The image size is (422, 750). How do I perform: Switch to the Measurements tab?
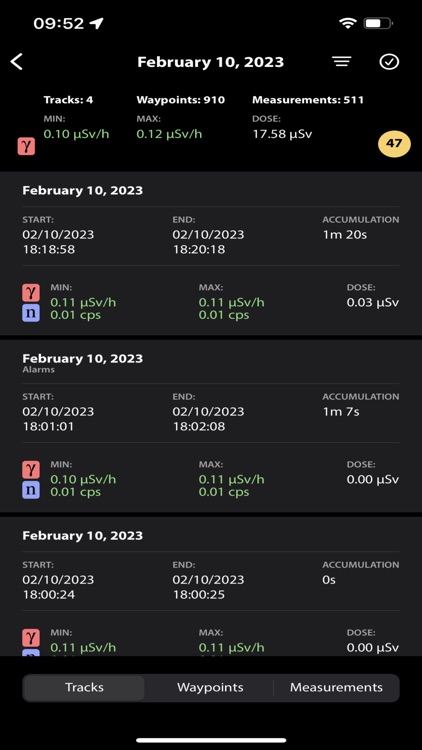[336, 688]
